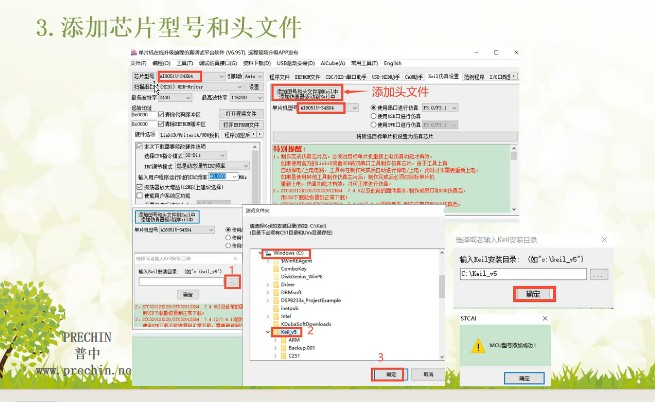Open the 最高波特率 115200 dropdown
The image size is (655, 402).
coord(246,98)
